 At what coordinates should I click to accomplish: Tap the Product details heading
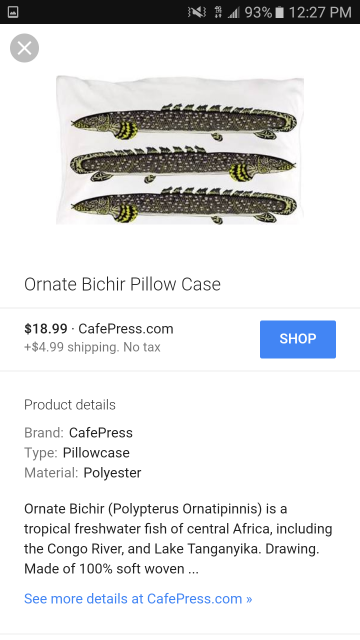70,405
